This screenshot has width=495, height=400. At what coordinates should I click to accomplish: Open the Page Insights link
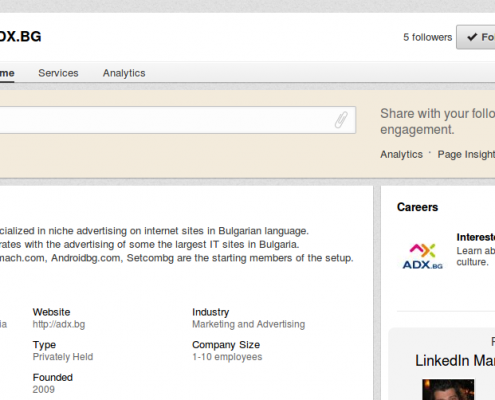pos(466,154)
